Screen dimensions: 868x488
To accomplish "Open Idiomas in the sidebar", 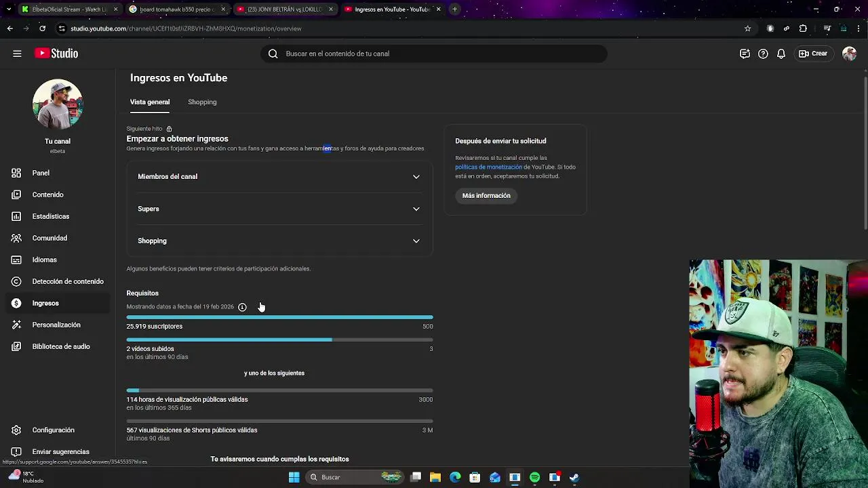I will coord(44,260).
